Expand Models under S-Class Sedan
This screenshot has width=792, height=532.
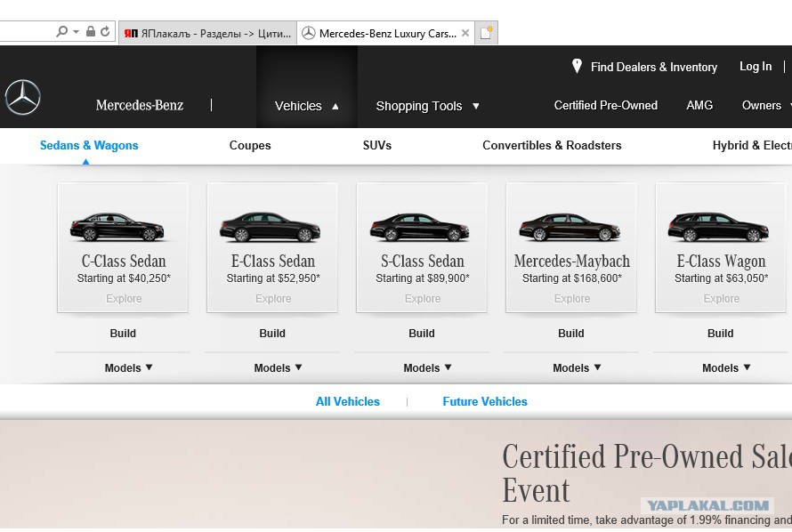pos(427,368)
